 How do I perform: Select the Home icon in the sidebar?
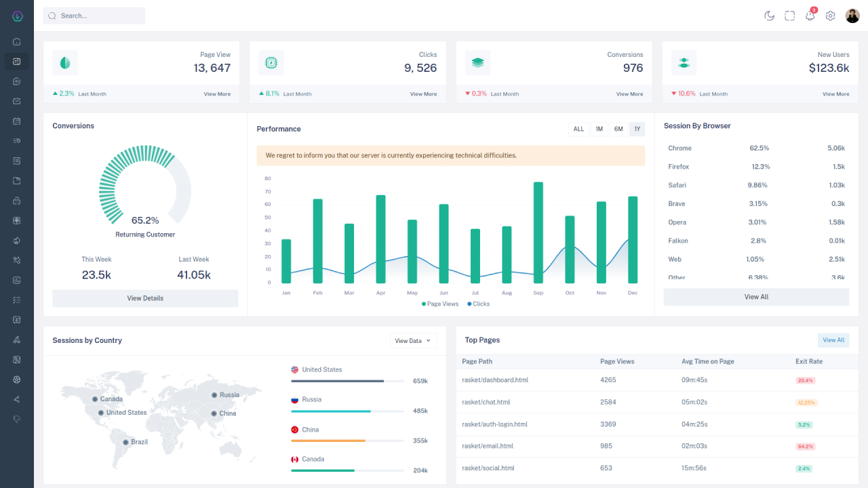(x=17, y=41)
